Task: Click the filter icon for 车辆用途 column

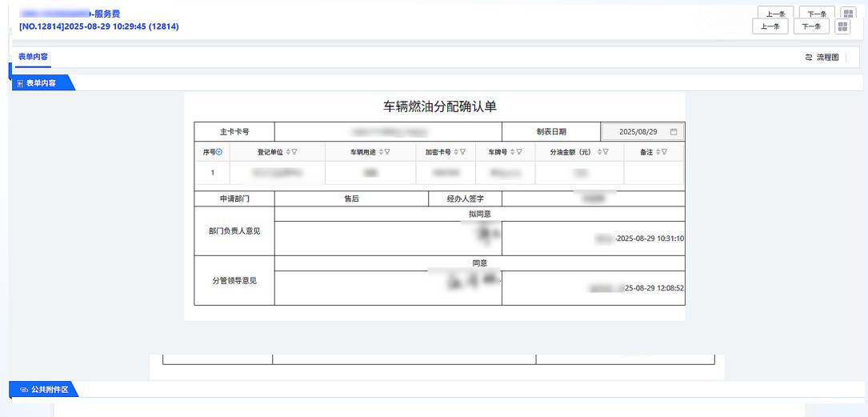Action: (x=386, y=151)
